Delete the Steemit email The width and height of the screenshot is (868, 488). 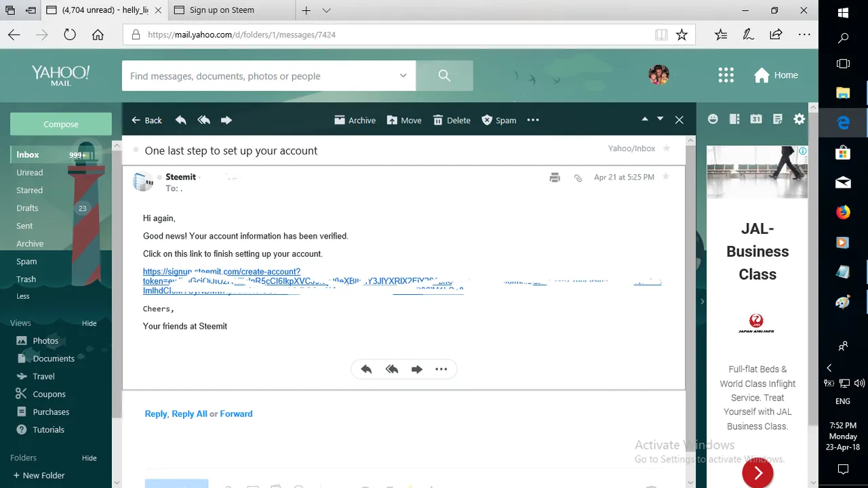click(x=452, y=120)
